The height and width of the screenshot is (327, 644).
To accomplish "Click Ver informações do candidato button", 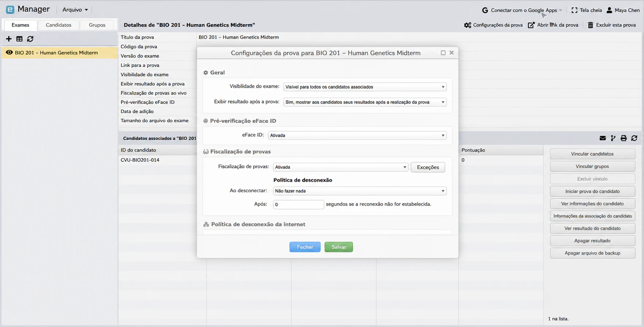I will click(592, 204).
